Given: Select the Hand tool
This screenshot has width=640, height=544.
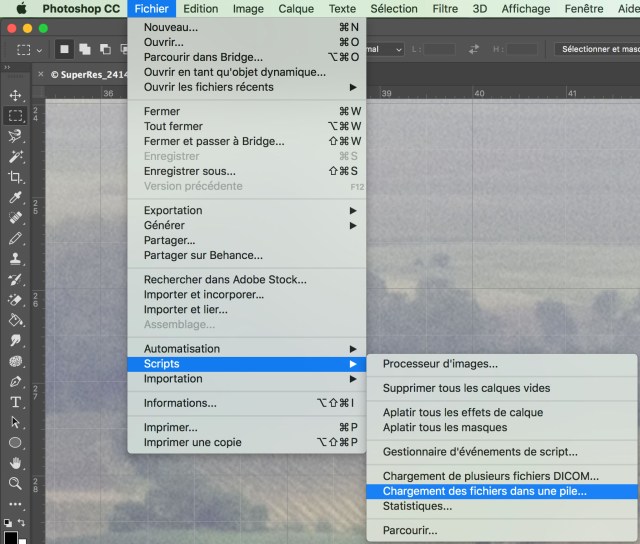Looking at the screenshot, I should [15, 463].
